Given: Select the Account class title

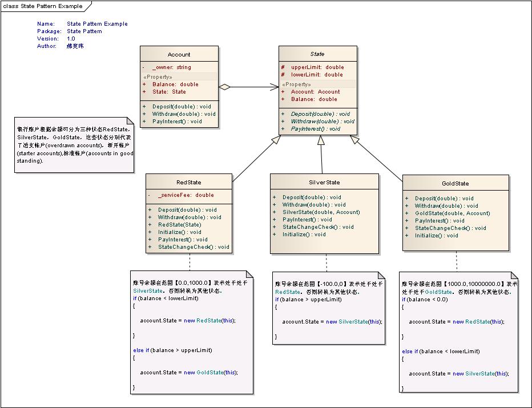Looking at the screenshot, I should click(x=179, y=55).
